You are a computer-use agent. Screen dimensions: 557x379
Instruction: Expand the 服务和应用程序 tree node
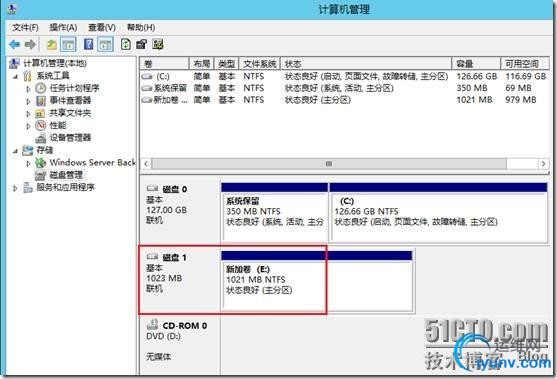(x=15, y=188)
